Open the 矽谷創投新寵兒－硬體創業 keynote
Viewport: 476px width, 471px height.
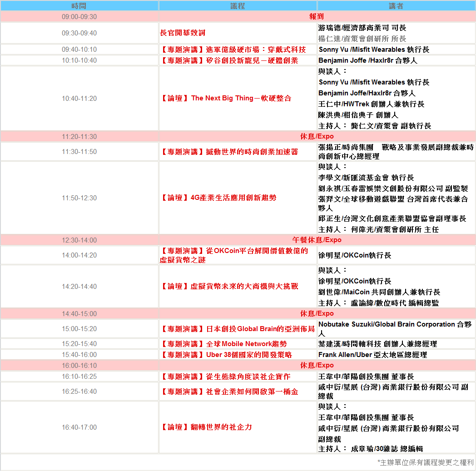(229, 60)
